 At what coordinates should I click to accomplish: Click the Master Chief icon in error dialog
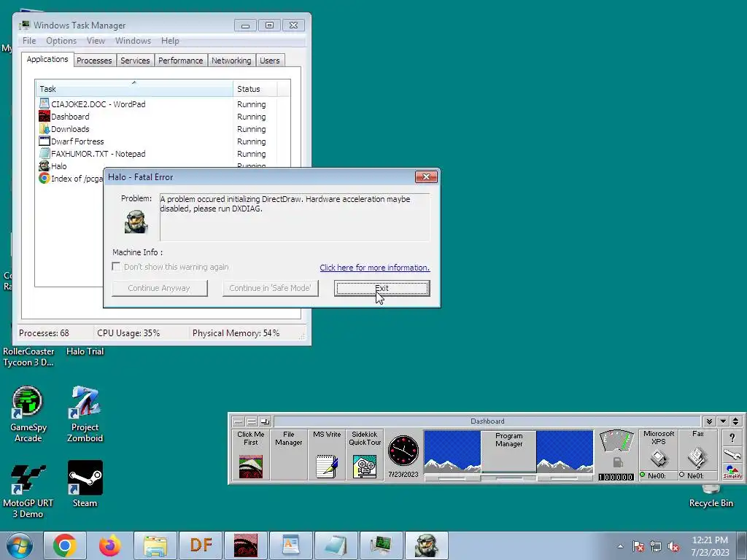(x=136, y=222)
